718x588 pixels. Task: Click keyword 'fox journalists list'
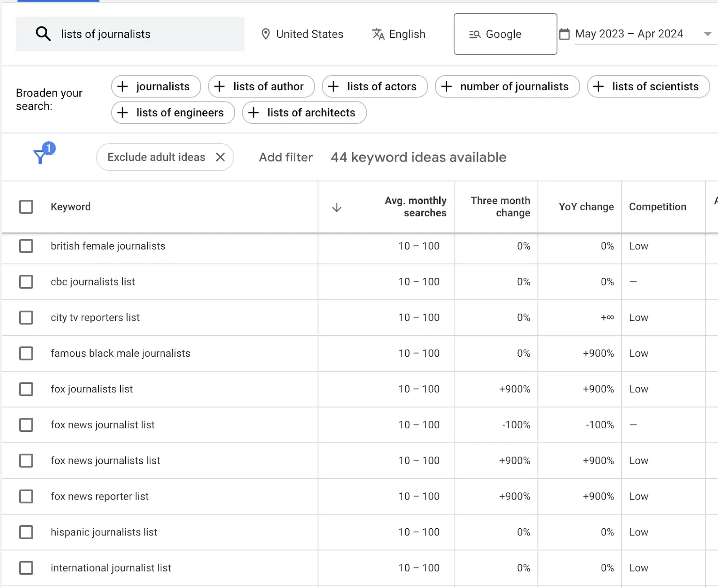pyautogui.click(x=92, y=389)
